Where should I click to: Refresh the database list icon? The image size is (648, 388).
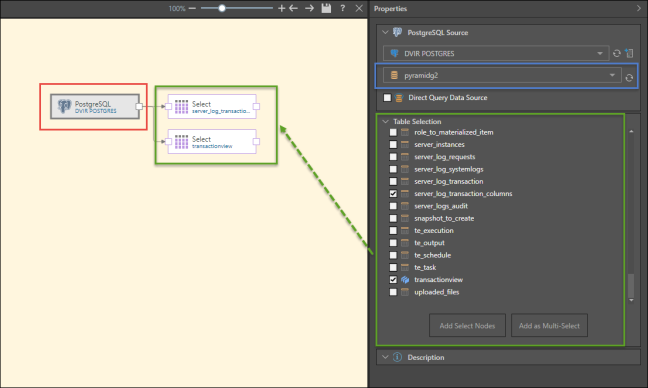pyautogui.click(x=629, y=78)
